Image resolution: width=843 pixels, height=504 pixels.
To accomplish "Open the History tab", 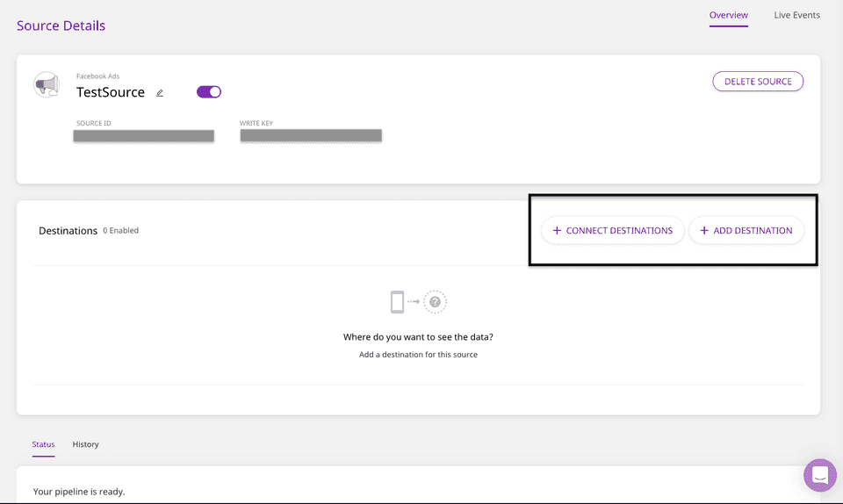I will 85,444.
